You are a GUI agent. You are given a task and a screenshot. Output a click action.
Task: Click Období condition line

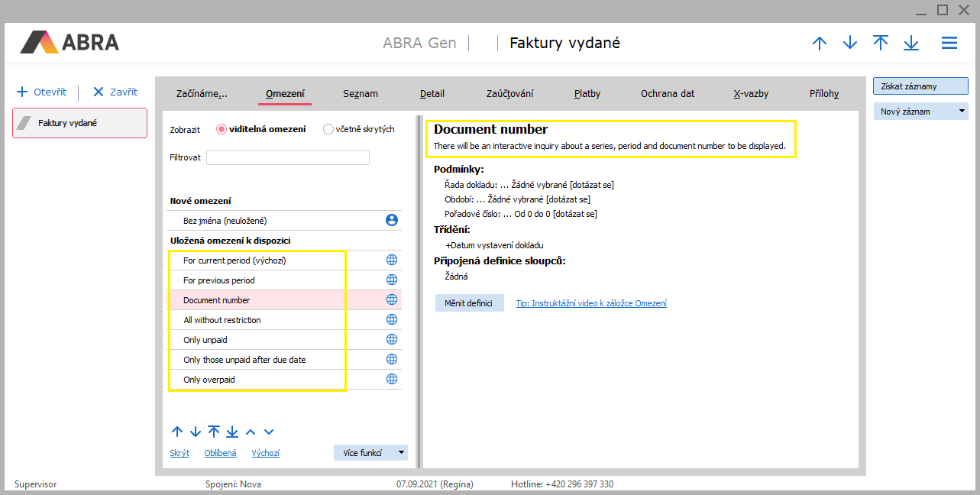(x=517, y=199)
